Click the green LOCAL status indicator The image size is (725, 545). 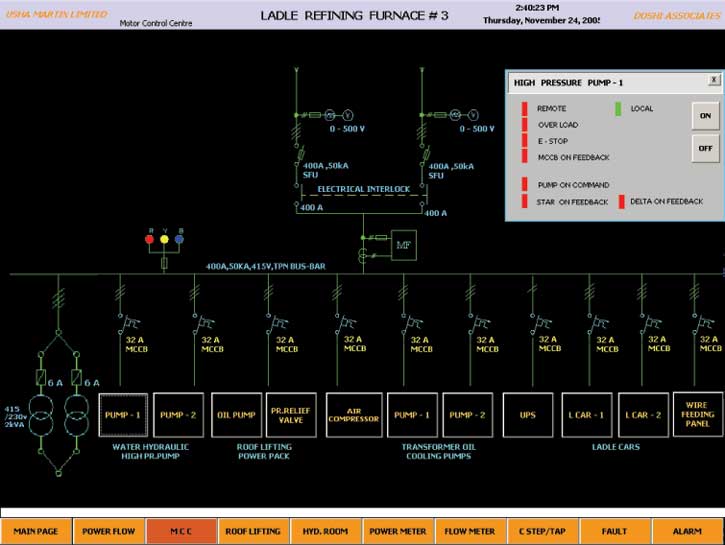(x=618, y=109)
